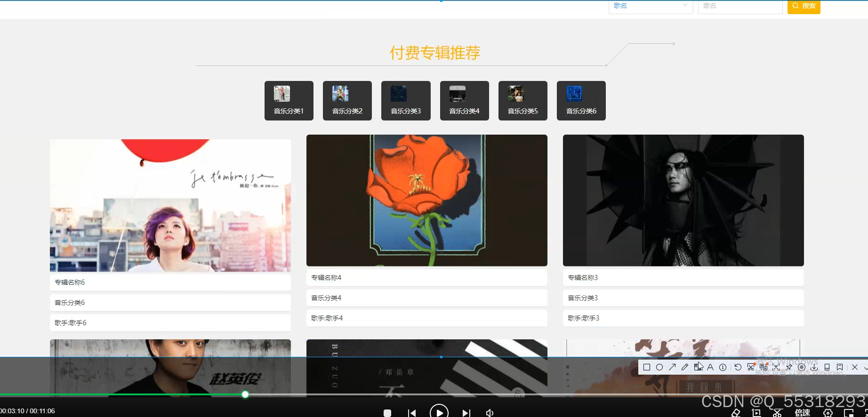Click the 歌手:歌手4 text
Viewport: 868px width, 417px height.
(x=327, y=318)
